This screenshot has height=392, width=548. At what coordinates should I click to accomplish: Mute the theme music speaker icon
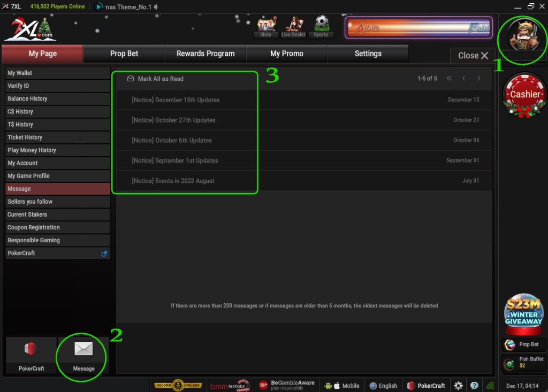156,7
